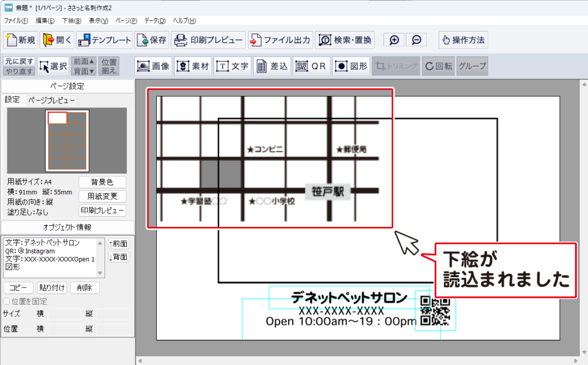Rotate the object with 回転
Viewport: 588px width, 365px height.
coord(438,66)
